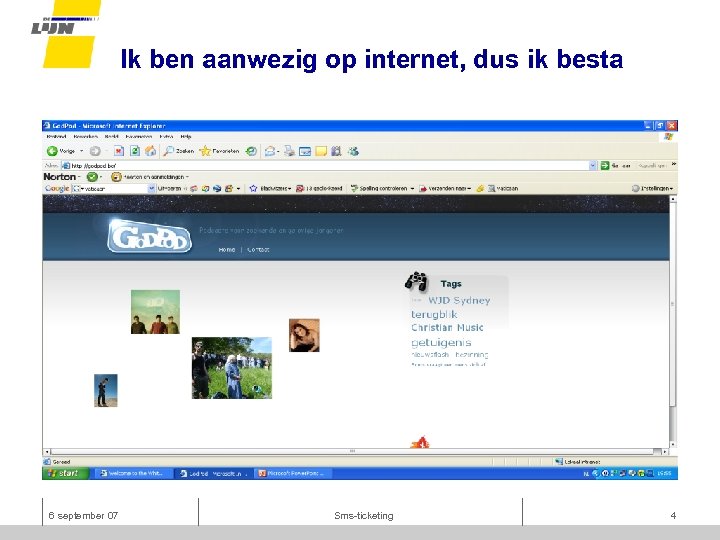Open the Contact link on GodPod
720x540 pixels.
[x=258, y=249]
